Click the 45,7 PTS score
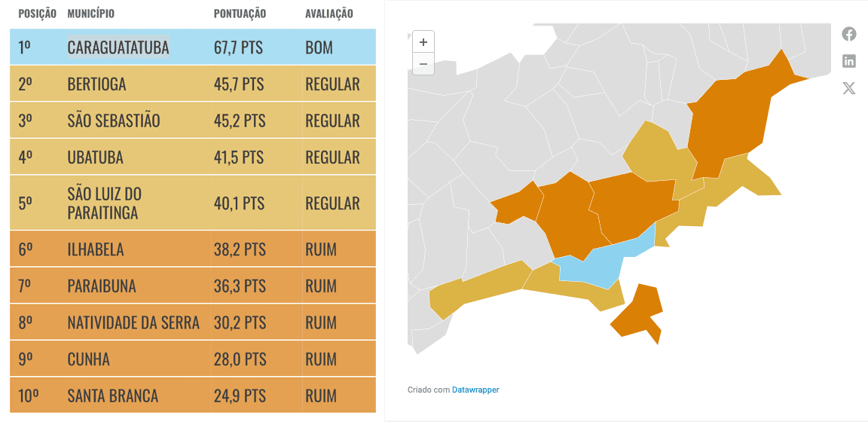This screenshot has height=422, width=868. [x=239, y=84]
